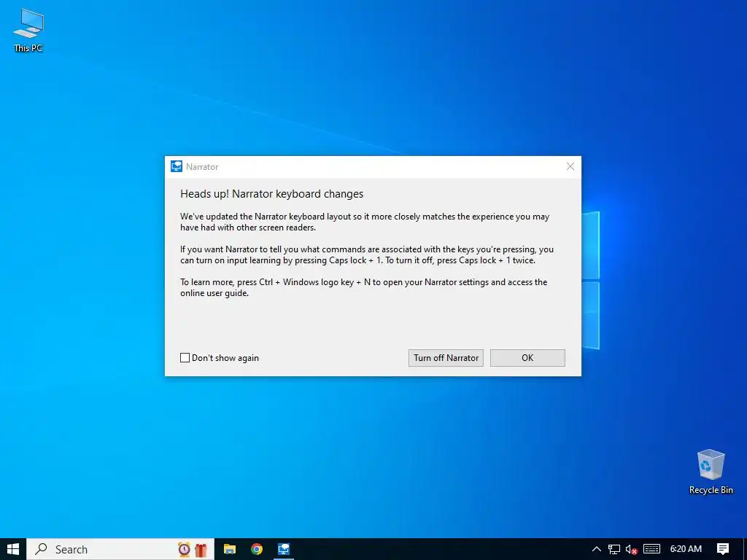Image resolution: width=747 pixels, height=560 pixels.
Task: Launch Google Chrome from taskbar
Action: [257, 549]
